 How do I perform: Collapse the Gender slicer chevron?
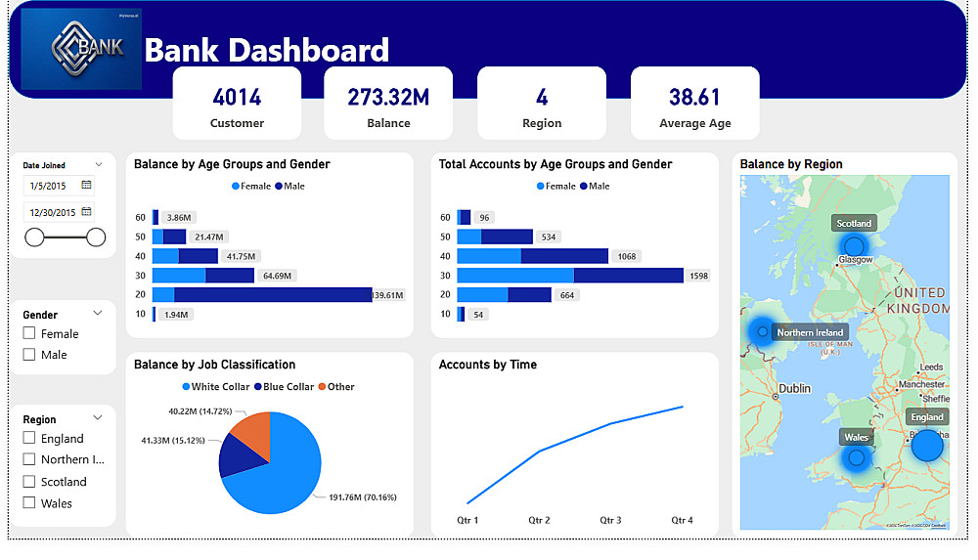tap(97, 313)
